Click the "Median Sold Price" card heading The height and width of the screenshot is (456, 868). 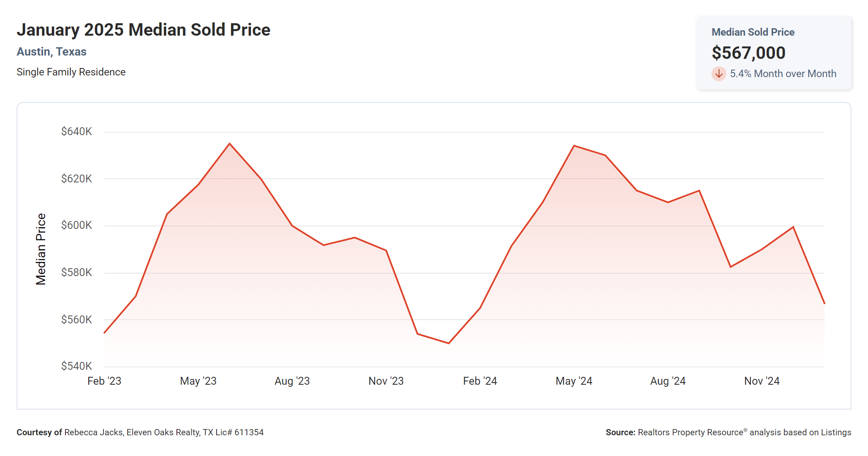752,32
